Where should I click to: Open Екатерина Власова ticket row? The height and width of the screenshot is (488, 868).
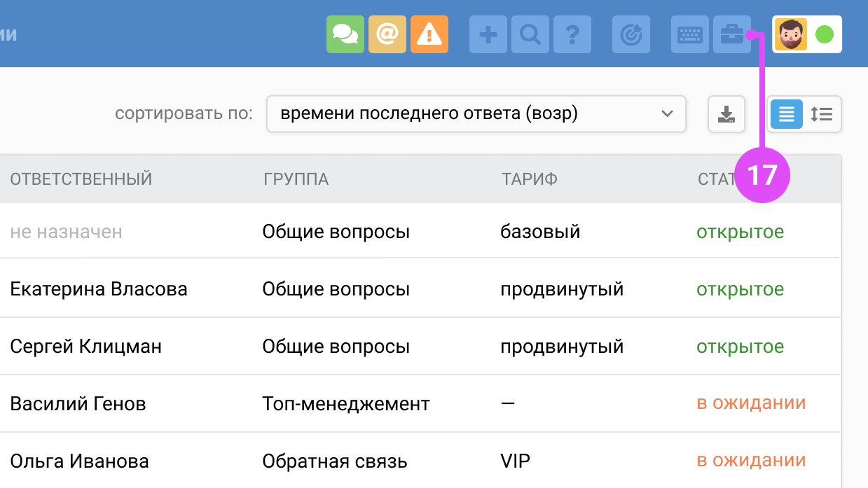[x=99, y=289]
